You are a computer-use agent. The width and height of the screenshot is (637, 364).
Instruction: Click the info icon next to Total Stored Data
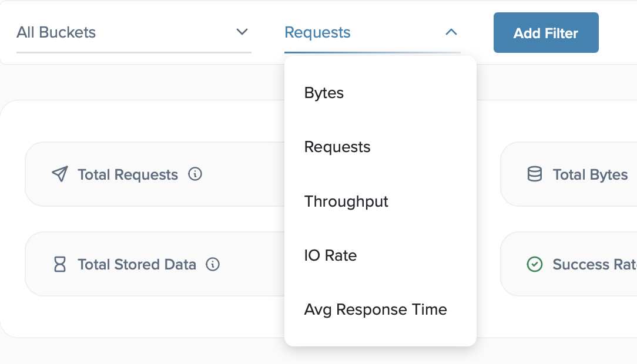click(213, 264)
